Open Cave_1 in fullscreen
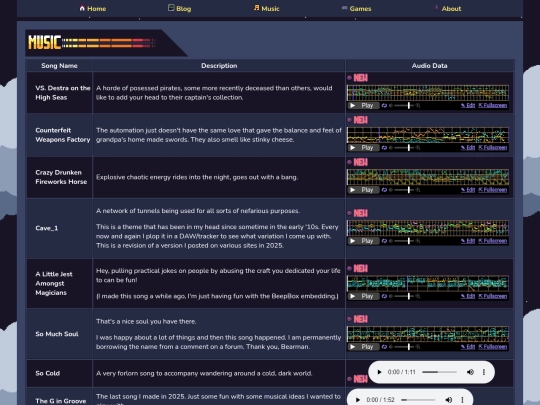Screen dimensions: 540x405 tap(493, 241)
